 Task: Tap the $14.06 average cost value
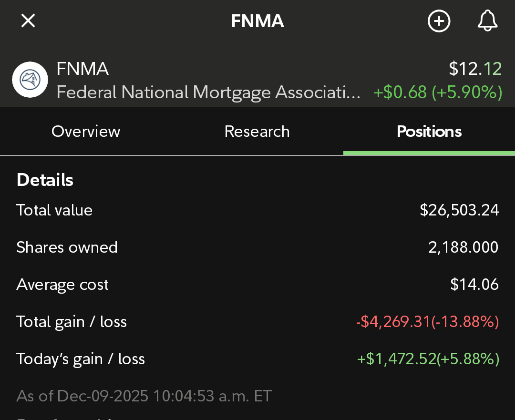click(x=474, y=285)
